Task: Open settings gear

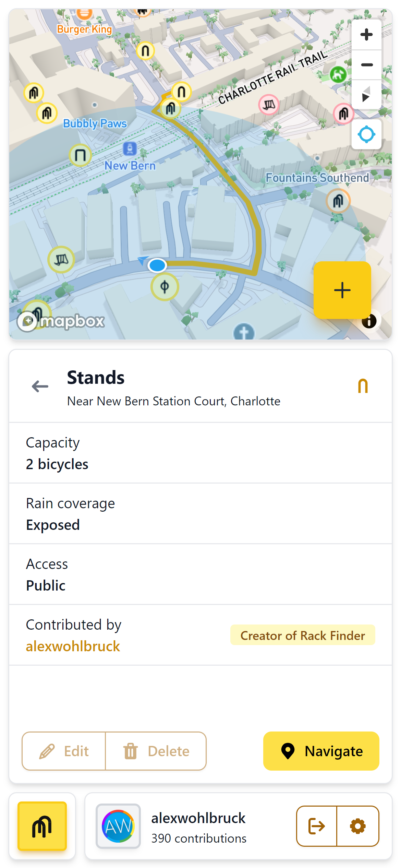Action: (358, 826)
